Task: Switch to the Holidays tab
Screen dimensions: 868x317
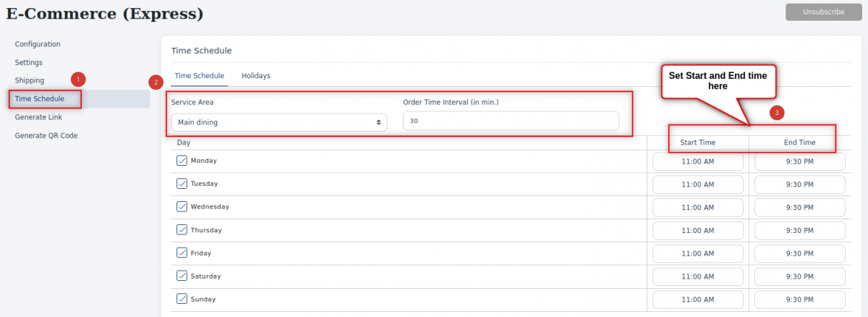Action: pos(256,75)
